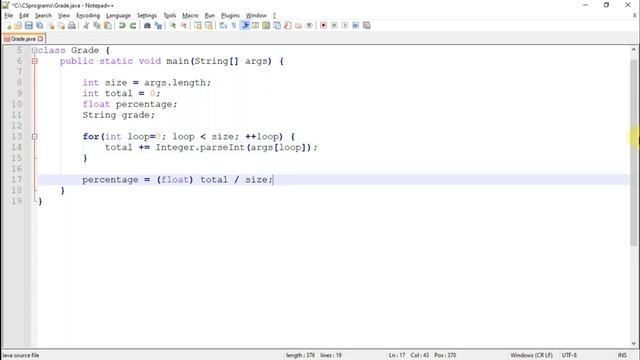The image size is (640, 360).
Task: Open the View menu
Action: pos(64,16)
